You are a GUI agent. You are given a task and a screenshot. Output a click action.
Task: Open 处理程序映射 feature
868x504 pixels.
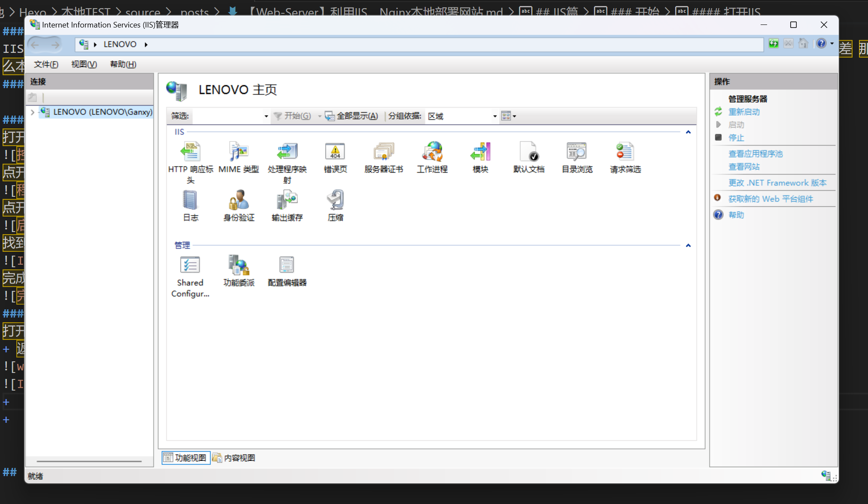coord(287,162)
